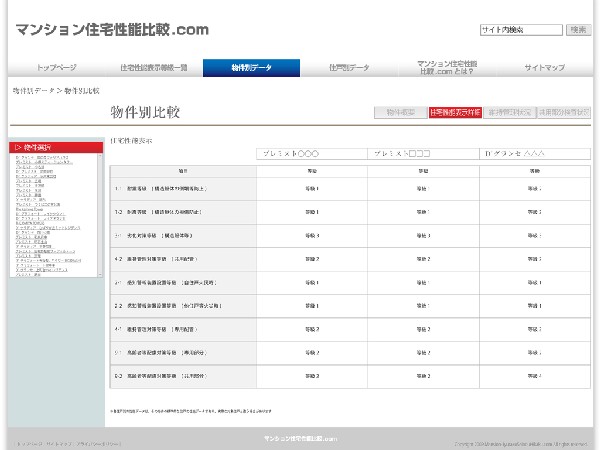Image resolution: width=600 pixels, height=450 pixels.
Task: Open the トップページ navigation tab
Action: (x=56, y=68)
